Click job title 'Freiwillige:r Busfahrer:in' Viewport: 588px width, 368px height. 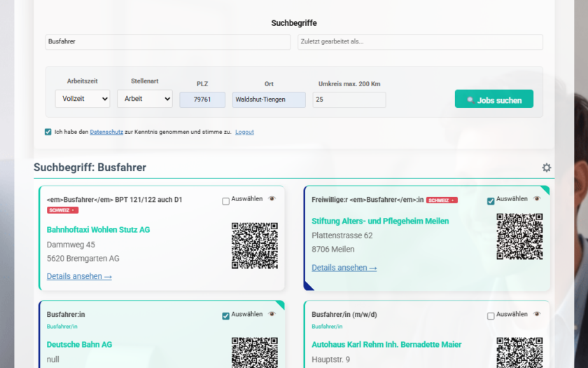tap(367, 200)
